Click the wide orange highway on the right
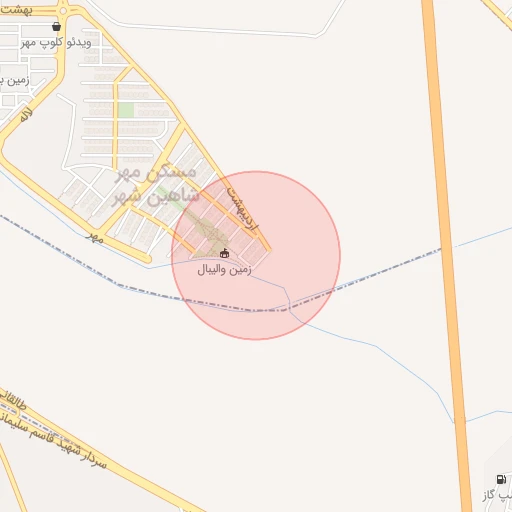This screenshot has height=512, width=512. coord(446,256)
